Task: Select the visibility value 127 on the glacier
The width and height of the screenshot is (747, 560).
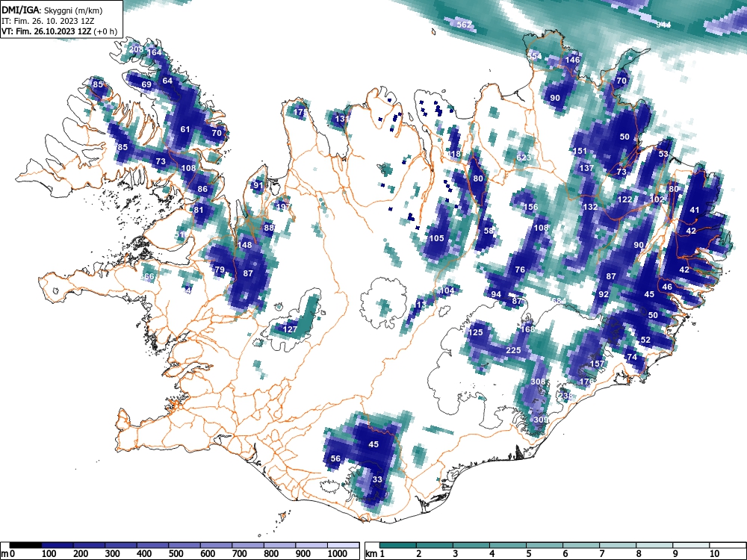Action: point(290,329)
